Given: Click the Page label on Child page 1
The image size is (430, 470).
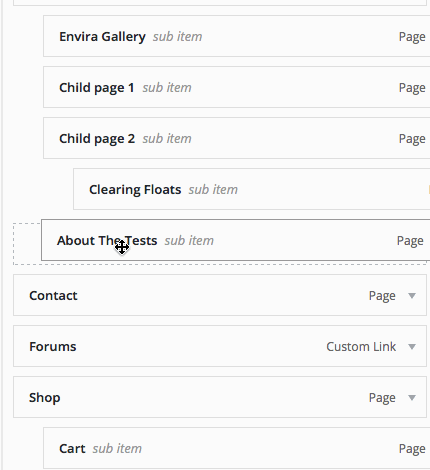Looking at the screenshot, I should click(412, 88).
